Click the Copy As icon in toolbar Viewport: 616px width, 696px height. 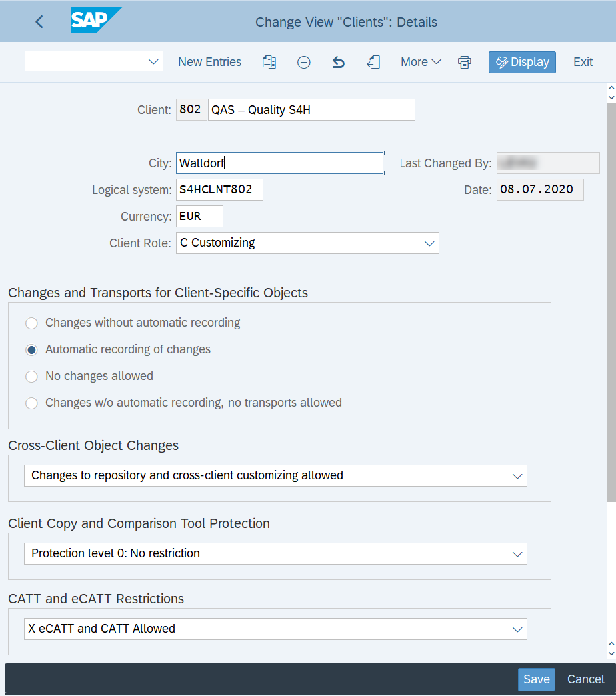click(x=269, y=62)
